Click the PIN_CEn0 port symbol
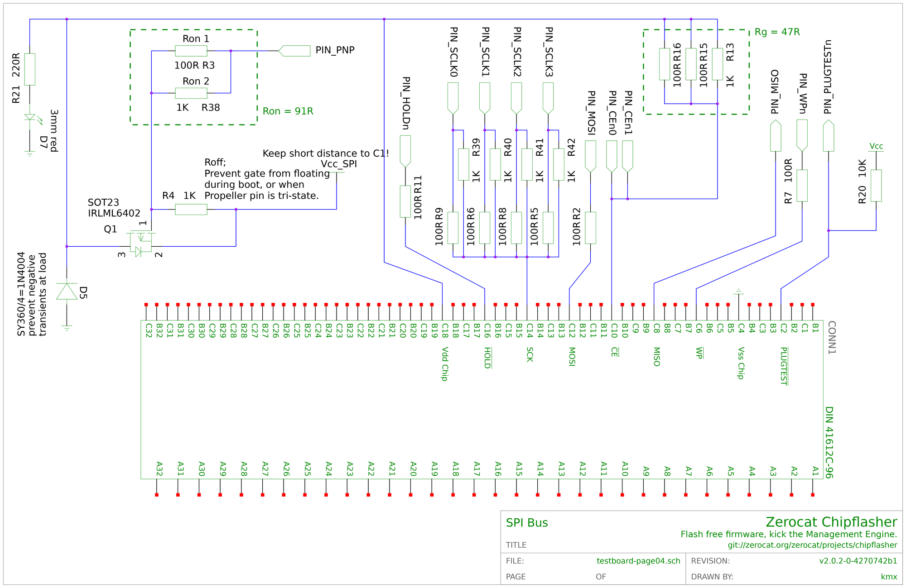 612,157
